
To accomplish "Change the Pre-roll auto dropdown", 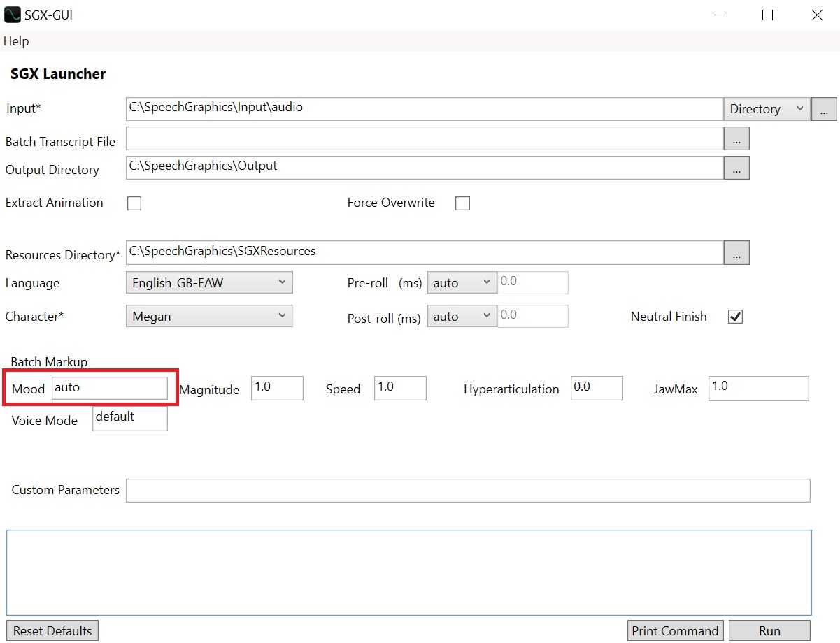I will click(462, 282).
